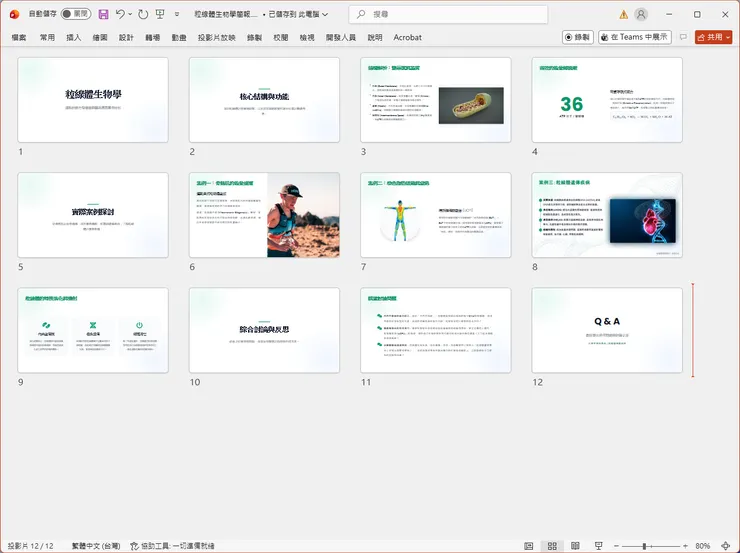Screen dimensions: 740x553
Task: Switch to the 檢視 (View) tab
Action: tap(307, 37)
